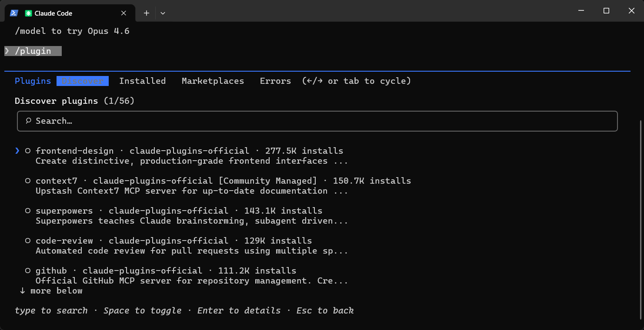Screen dimensions: 644x330
Task: Toggle the superpowers plugin circle
Action: [28, 211]
